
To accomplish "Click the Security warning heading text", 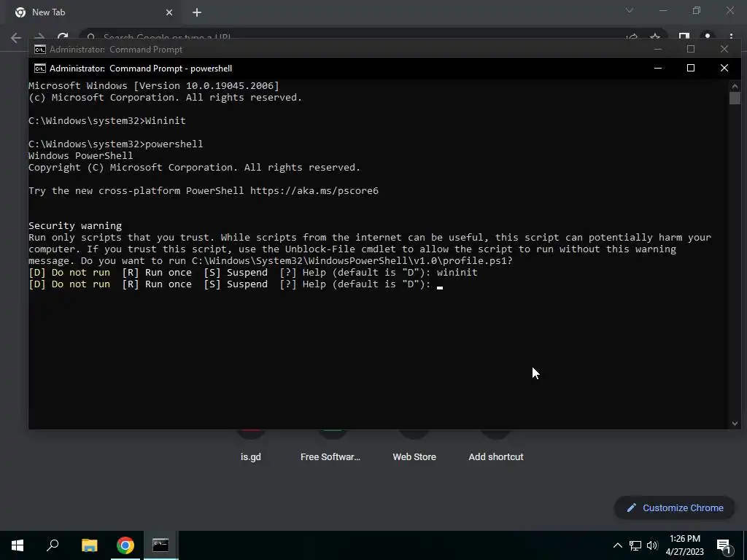I will 75,226.
